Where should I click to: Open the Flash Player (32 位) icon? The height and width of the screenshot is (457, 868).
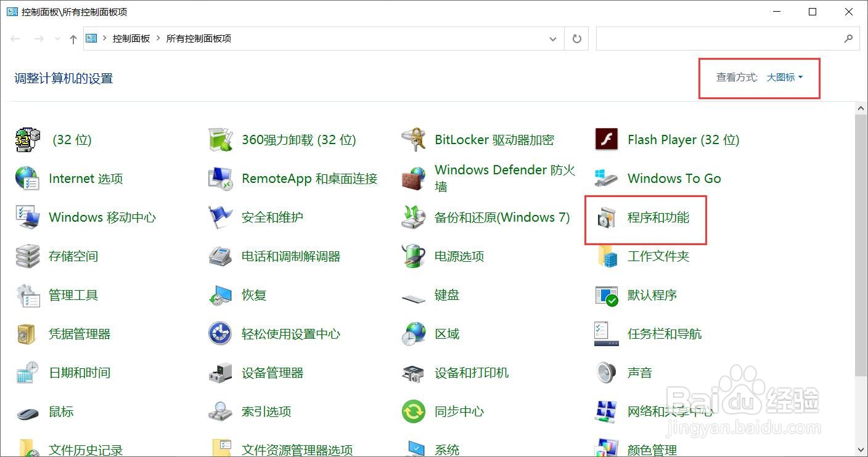pos(606,140)
